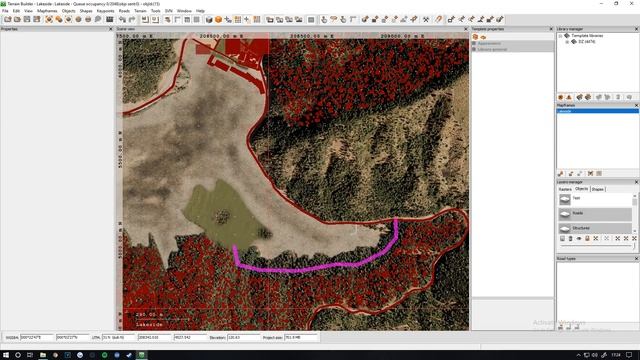The width and height of the screenshot is (640, 360).
Task: Close the Template properties panel
Action: (x=551, y=29)
